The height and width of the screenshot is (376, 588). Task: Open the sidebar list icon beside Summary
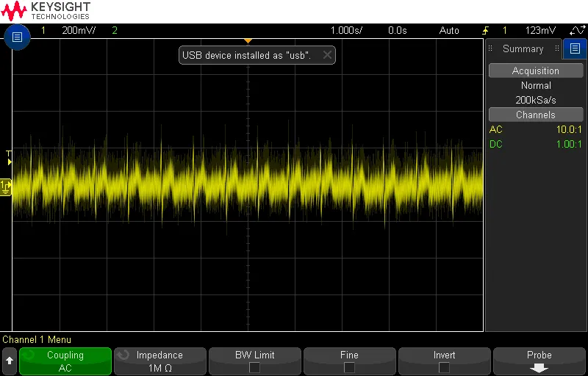(575, 48)
